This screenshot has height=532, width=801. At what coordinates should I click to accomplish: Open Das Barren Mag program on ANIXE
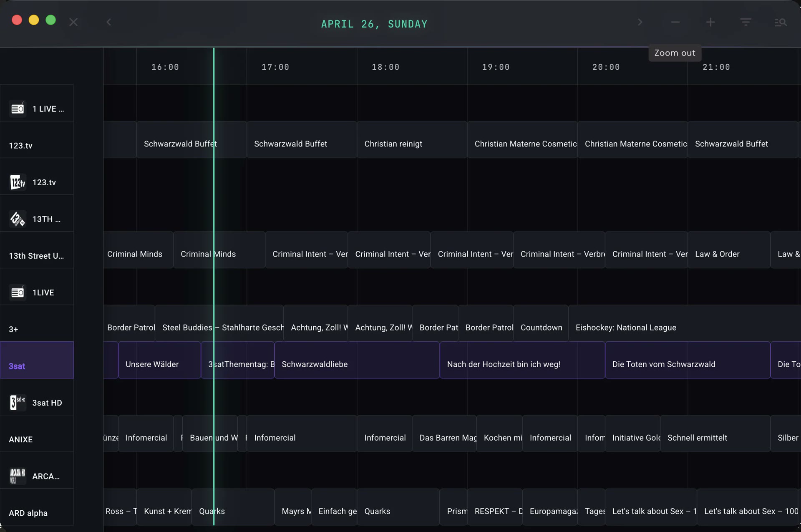point(444,434)
